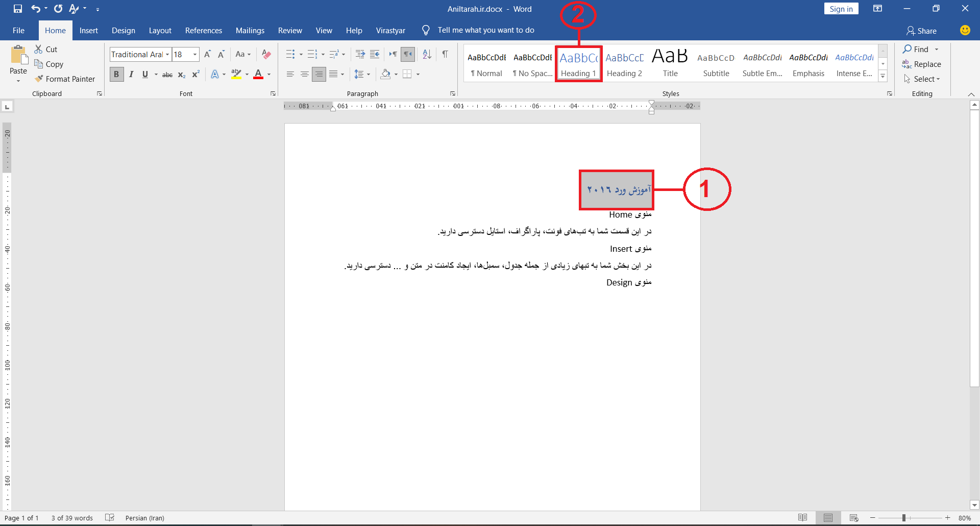Apply red font color
Screen dimensions: 980x526
258,75
